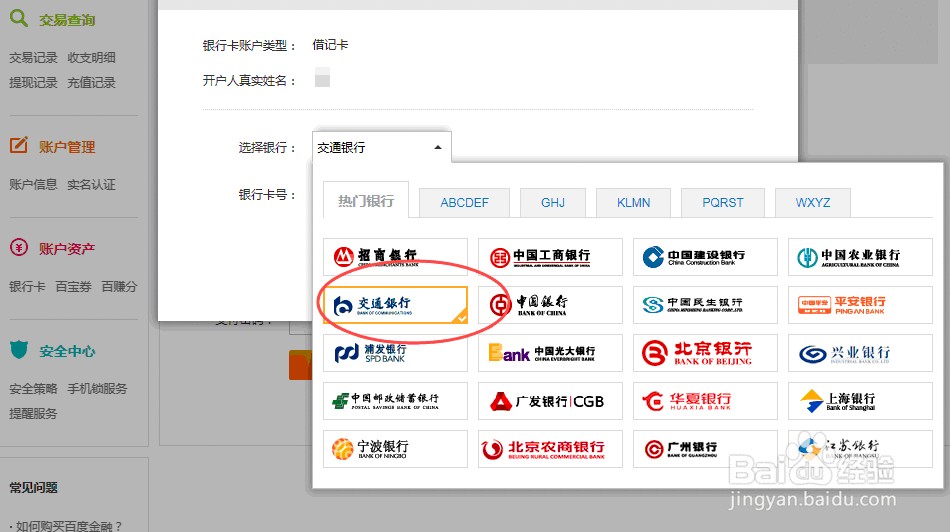Screen dimensions: 950x532
Task: Switch to PQRST bank tab
Action: [x=723, y=202]
